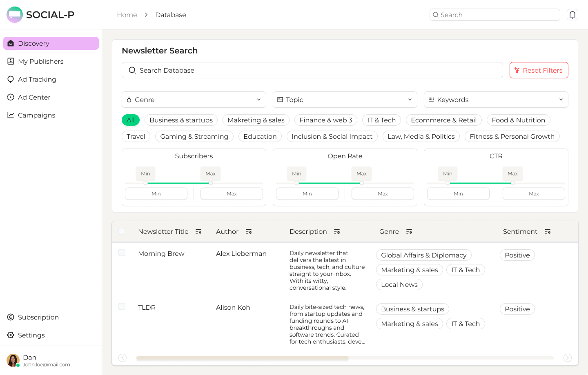Check the TLDR row checkbox
The height and width of the screenshot is (375, 588).
(122, 306)
